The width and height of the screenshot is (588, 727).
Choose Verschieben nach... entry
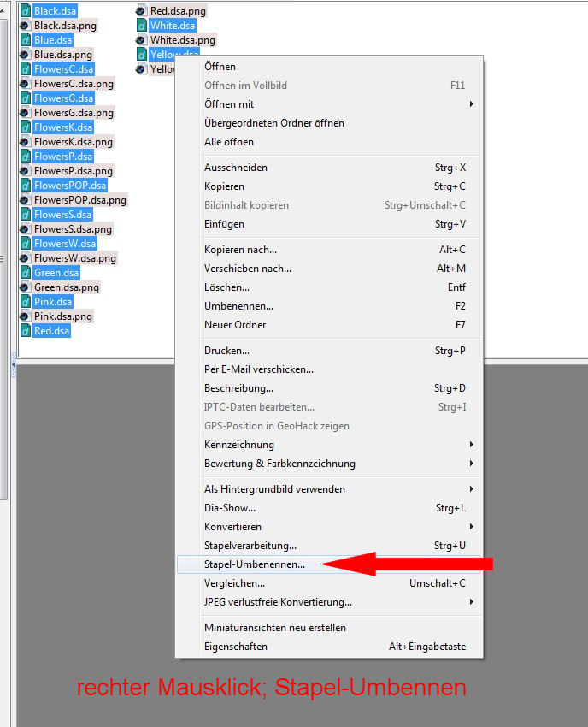pyautogui.click(x=329, y=269)
